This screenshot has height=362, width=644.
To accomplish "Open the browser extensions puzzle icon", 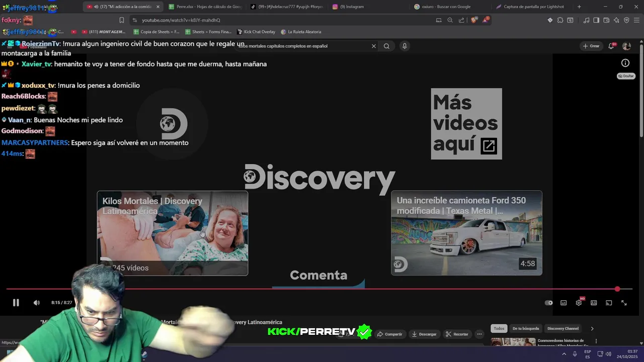I will [x=560, y=20].
